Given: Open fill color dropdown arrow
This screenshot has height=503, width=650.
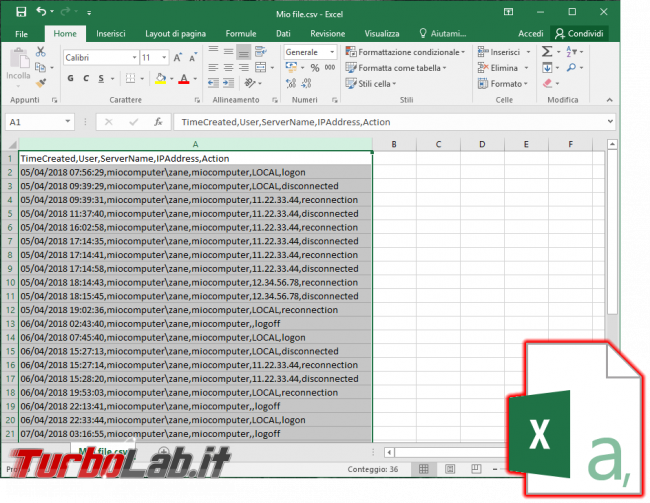Looking at the screenshot, I should coord(171,78).
